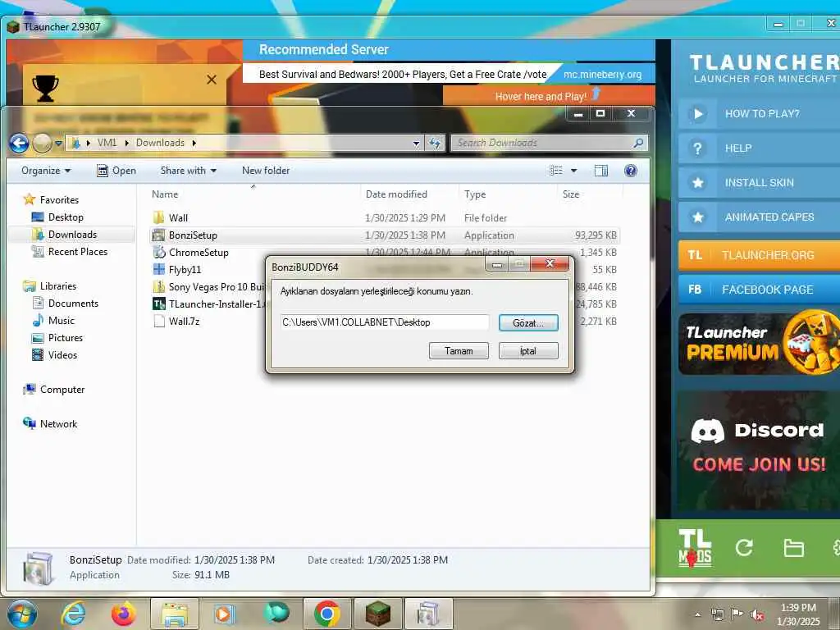Click the İptal button
This screenshot has height=630, width=840.
click(528, 351)
